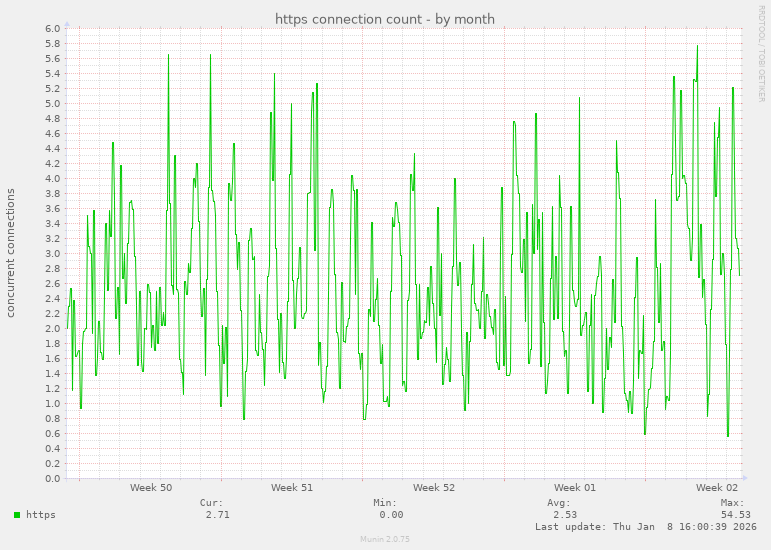Click the https legend label
Image resolution: width=771 pixels, height=550 pixels.
(x=41, y=515)
